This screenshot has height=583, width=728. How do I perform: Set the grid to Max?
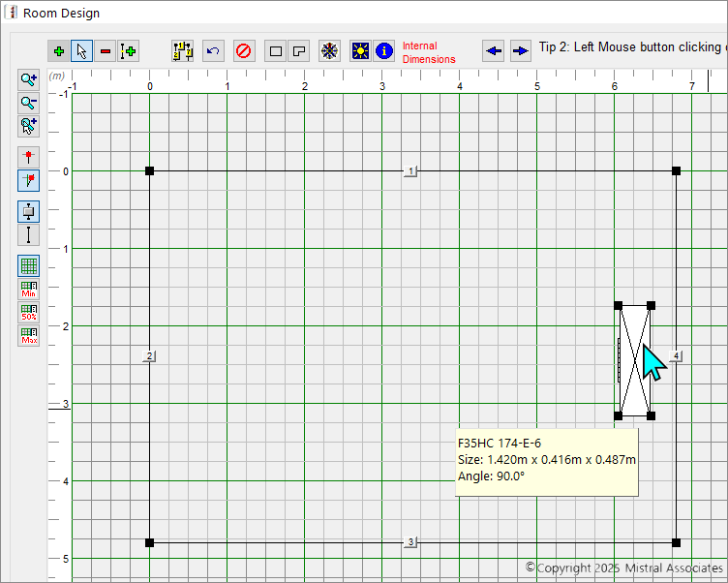pos(29,335)
